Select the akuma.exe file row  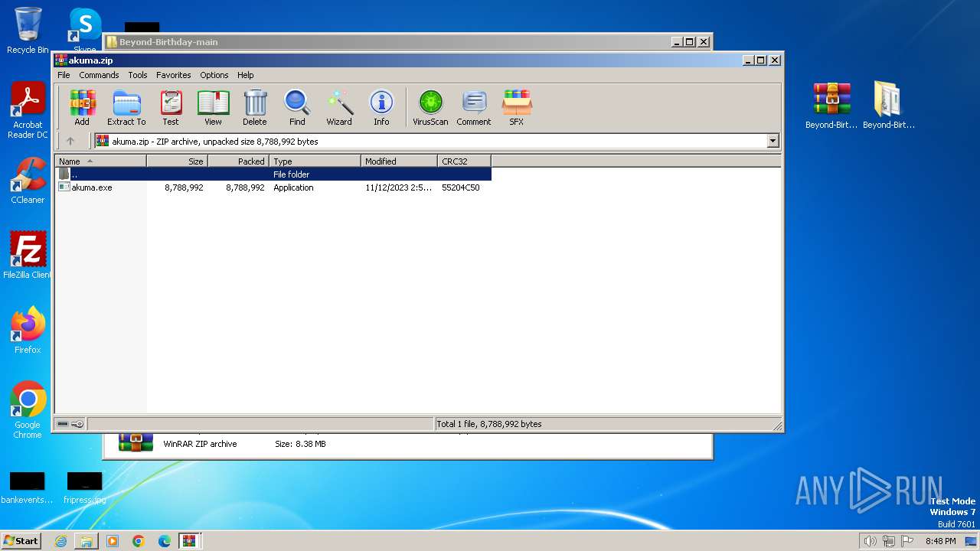point(273,187)
